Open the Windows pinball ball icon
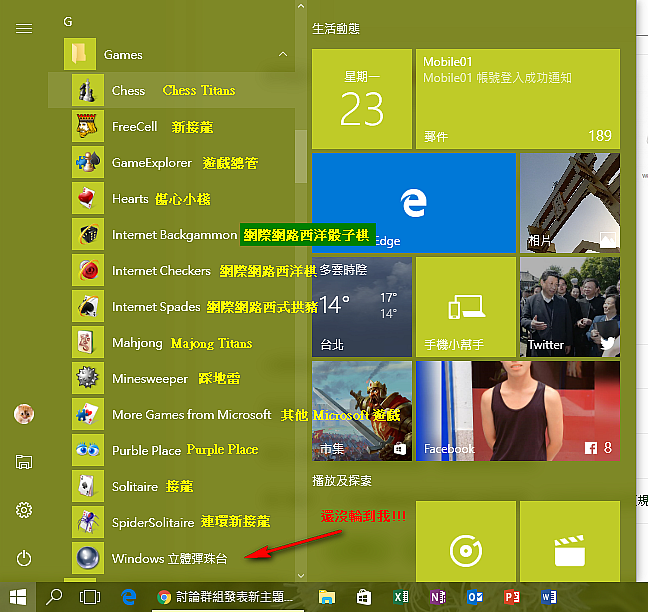648x612 pixels. point(88,558)
